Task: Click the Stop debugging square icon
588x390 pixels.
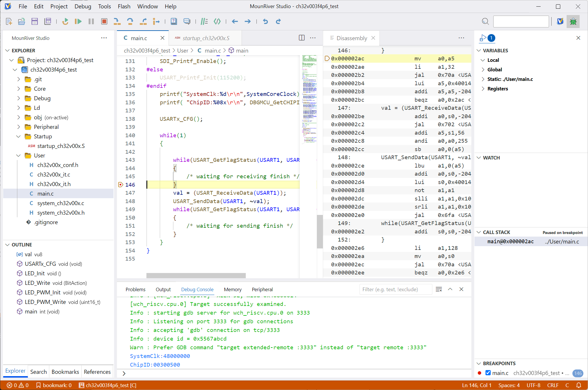Action: tap(104, 21)
